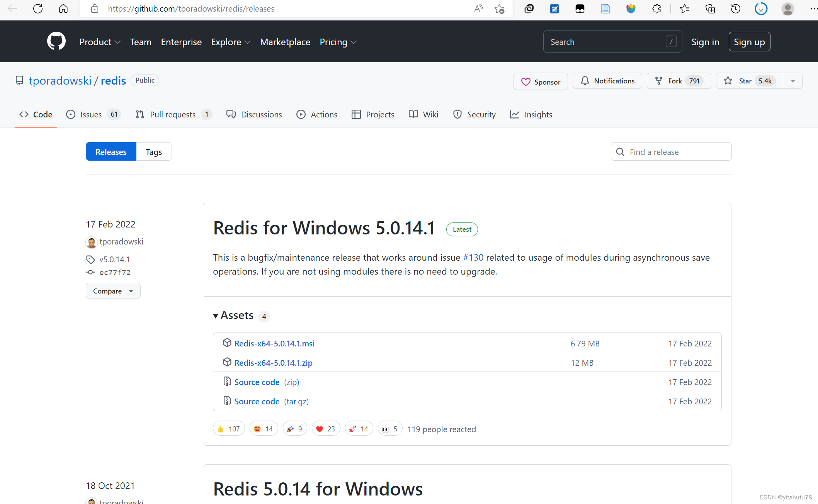Open the Marketplace nav link

(285, 42)
